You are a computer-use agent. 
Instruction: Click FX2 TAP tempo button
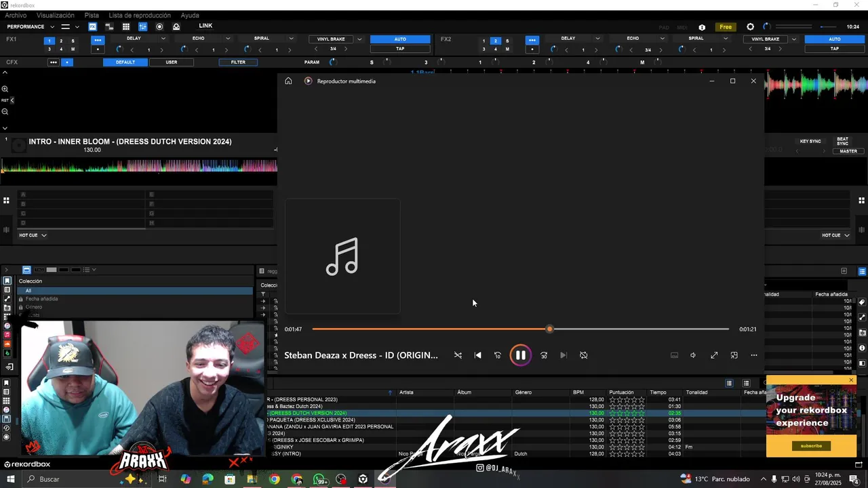point(835,49)
